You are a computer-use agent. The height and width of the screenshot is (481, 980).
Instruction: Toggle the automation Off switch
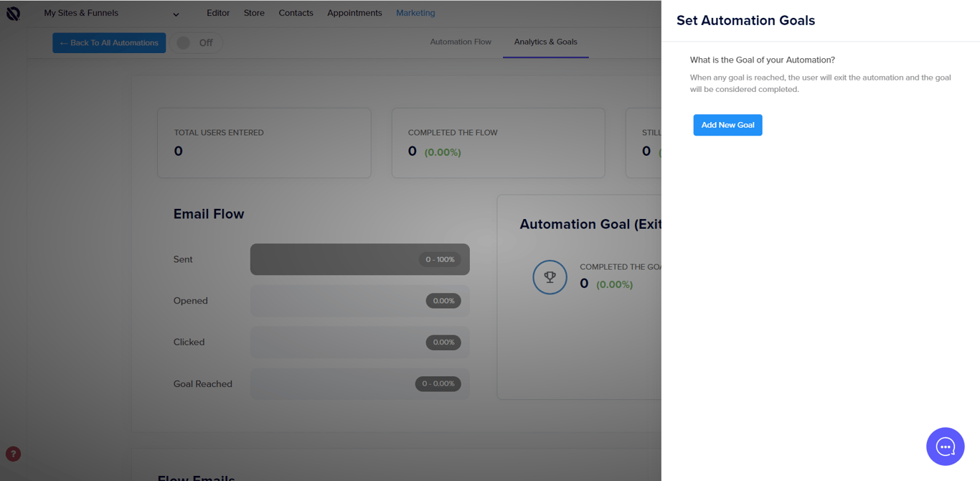196,43
